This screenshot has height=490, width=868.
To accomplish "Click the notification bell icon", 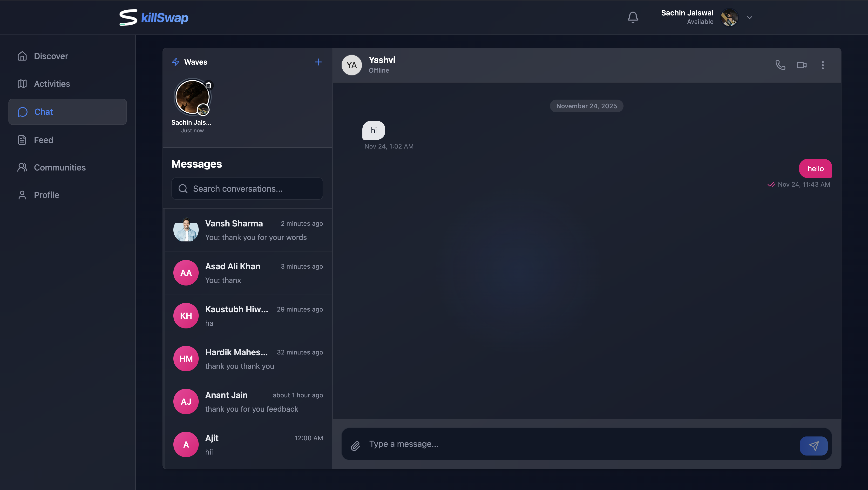I will tap(633, 17).
